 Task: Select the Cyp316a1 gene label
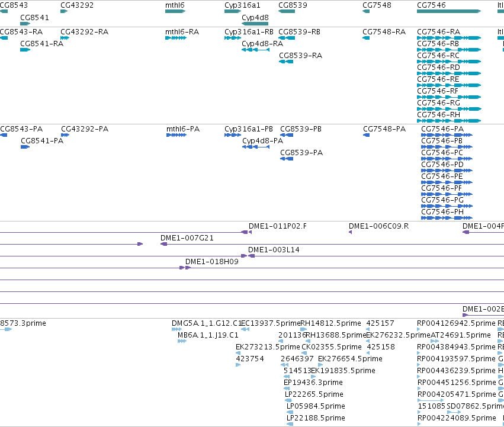coord(242,5)
